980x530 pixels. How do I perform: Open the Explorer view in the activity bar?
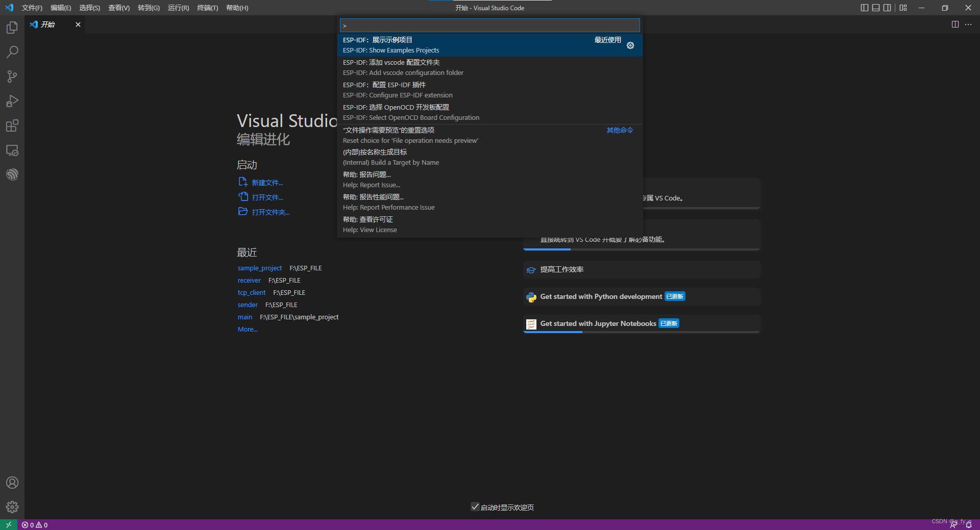point(12,28)
